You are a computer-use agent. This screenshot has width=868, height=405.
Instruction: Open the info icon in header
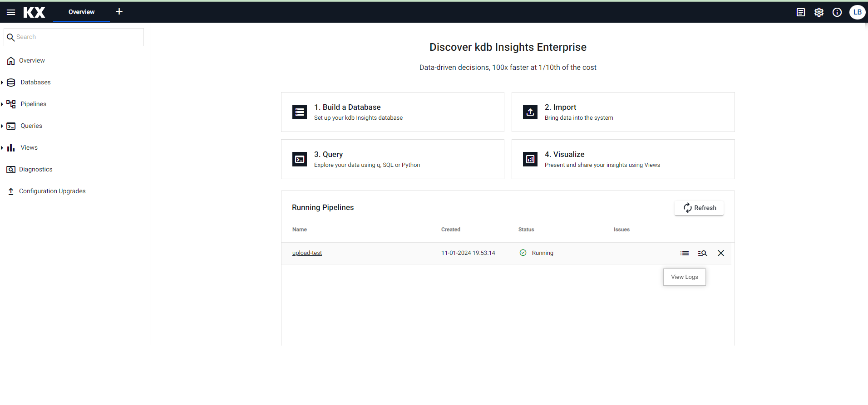[x=837, y=12]
